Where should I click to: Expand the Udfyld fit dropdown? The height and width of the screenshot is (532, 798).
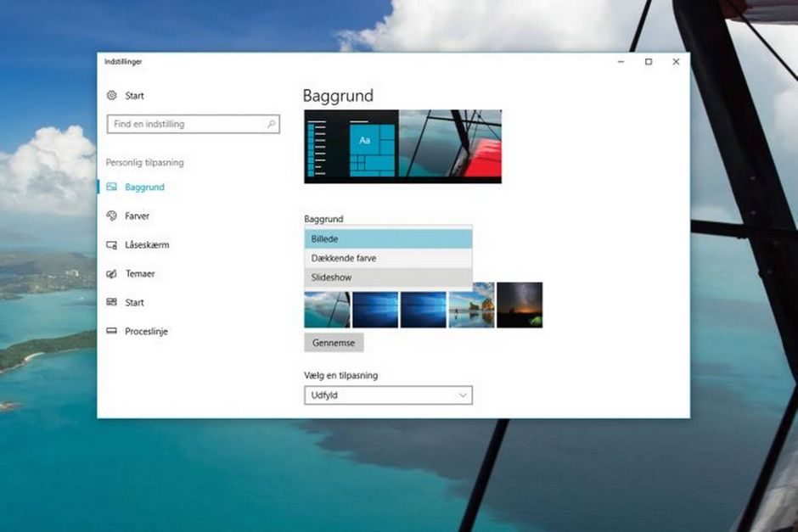[x=388, y=395]
